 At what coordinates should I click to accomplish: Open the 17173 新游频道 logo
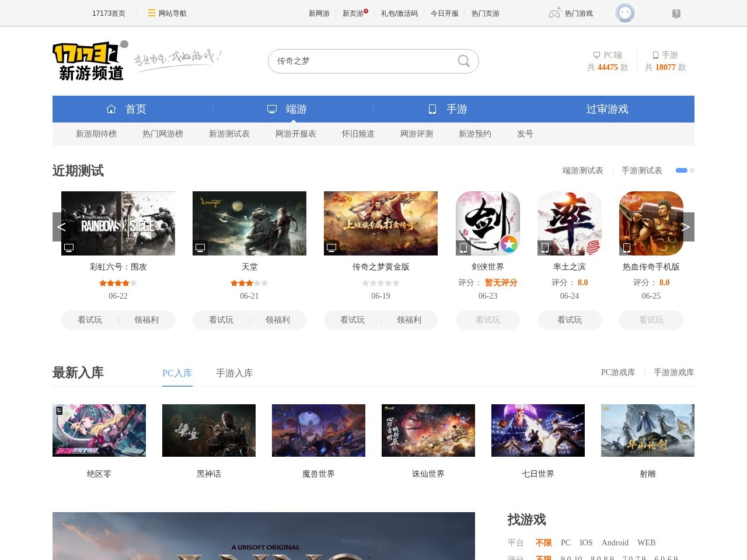point(90,61)
